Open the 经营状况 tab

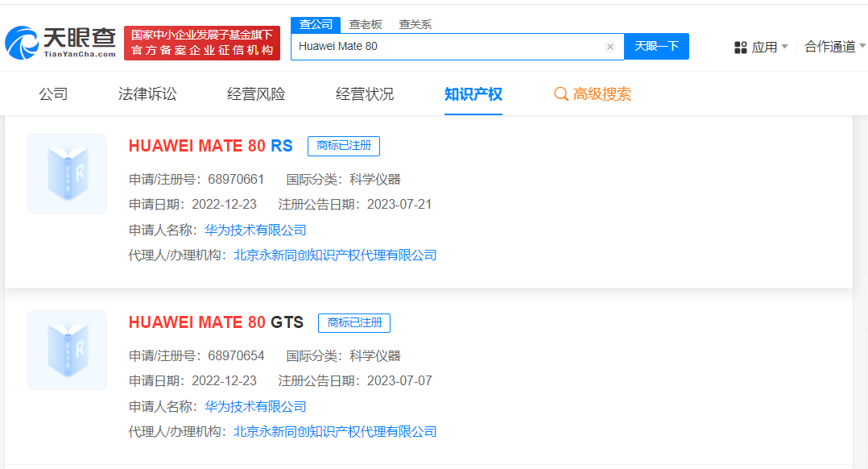tap(365, 94)
